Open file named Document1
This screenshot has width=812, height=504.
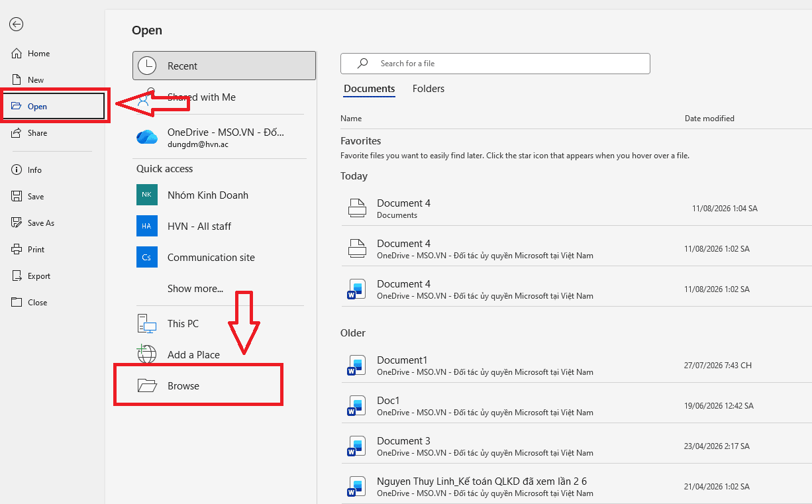pos(576,365)
